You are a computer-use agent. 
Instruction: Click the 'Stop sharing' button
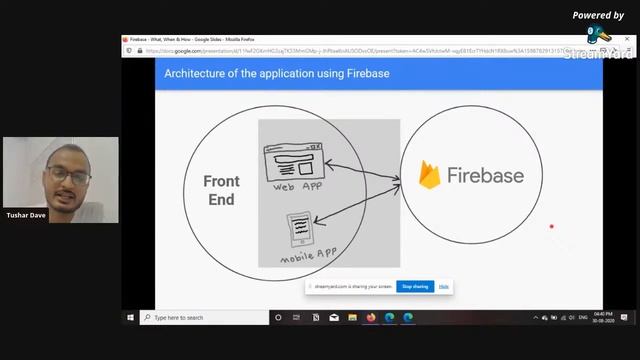pyautogui.click(x=415, y=287)
